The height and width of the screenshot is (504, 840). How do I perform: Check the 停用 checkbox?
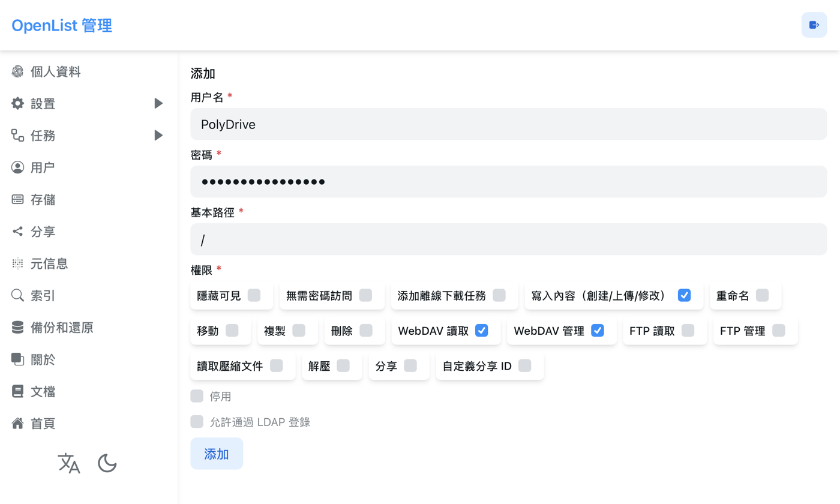[197, 396]
